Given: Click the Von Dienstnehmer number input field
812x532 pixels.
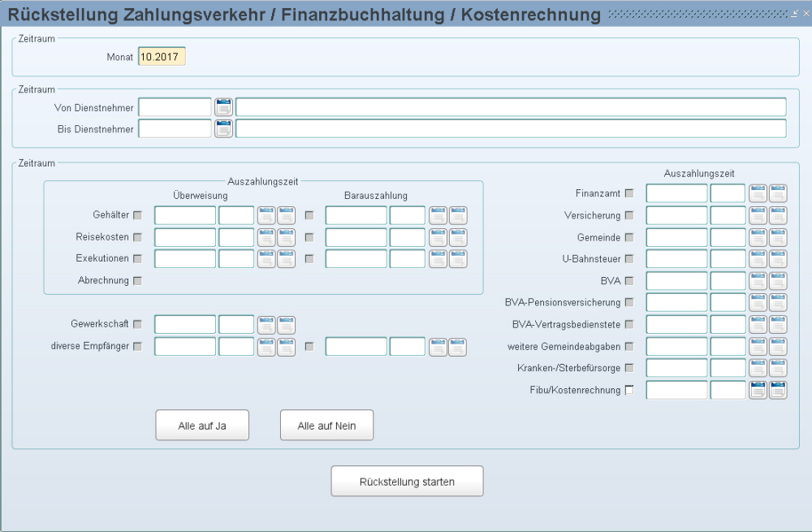Looking at the screenshot, I should [175, 107].
